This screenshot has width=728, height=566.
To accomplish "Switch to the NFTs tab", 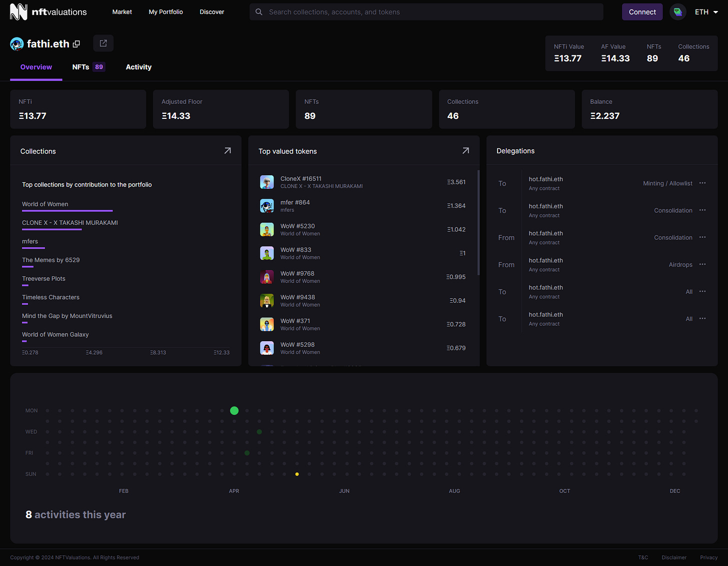I will [x=88, y=67].
